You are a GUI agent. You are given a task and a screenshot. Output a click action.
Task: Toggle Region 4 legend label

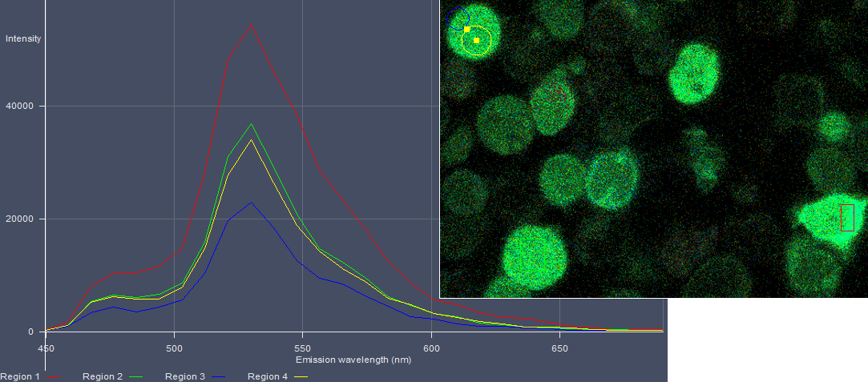point(268,376)
